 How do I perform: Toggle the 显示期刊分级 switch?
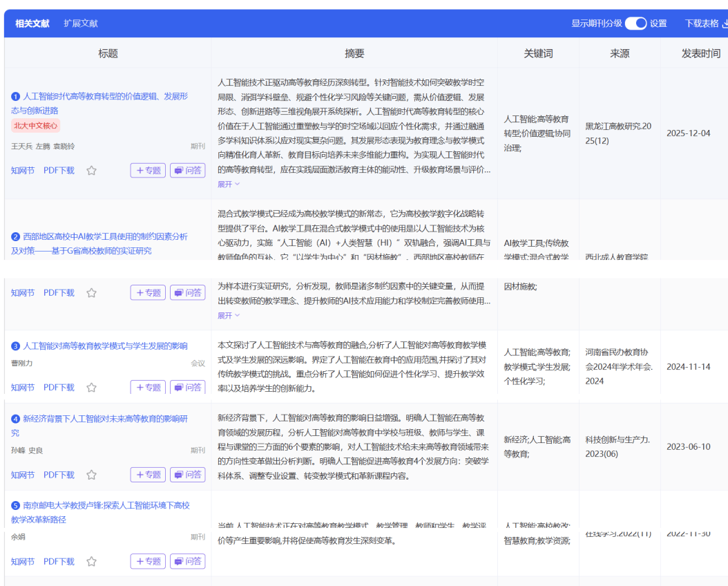tap(635, 23)
